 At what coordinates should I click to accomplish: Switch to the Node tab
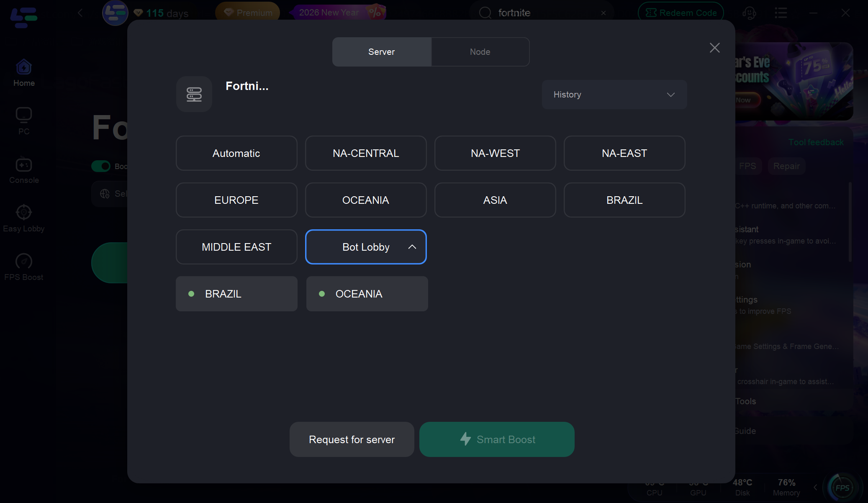[x=480, y=52]
